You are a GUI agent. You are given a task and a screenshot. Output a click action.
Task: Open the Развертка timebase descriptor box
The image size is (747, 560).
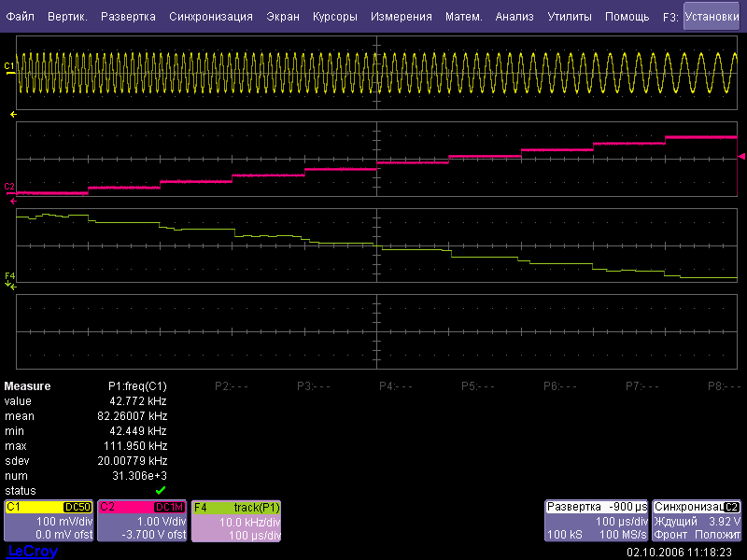595,520
